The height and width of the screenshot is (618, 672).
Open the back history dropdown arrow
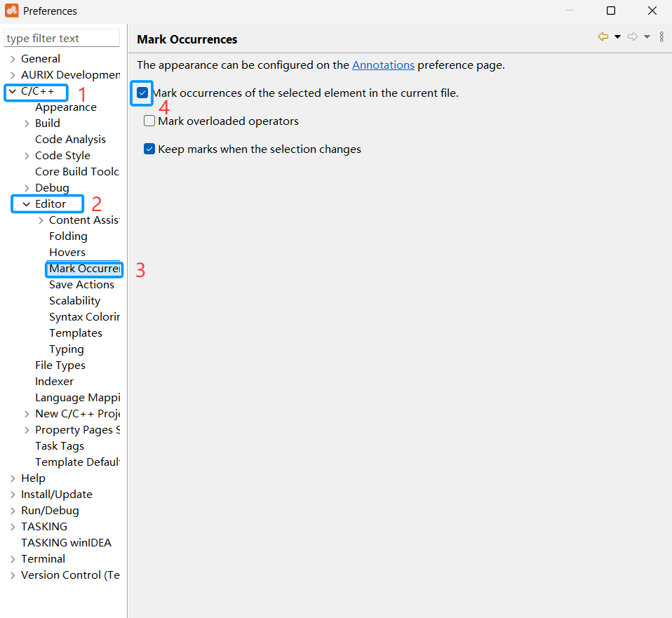click(x=617, y=37)
